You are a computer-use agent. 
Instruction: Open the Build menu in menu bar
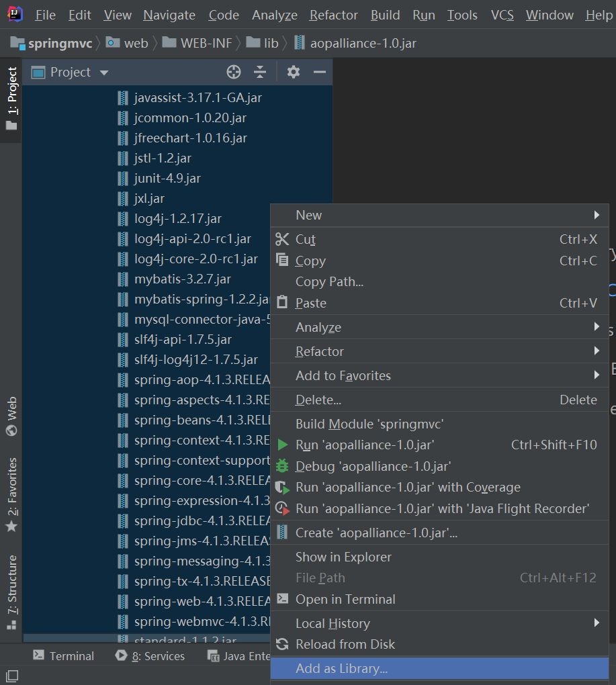tap(385, 15)
